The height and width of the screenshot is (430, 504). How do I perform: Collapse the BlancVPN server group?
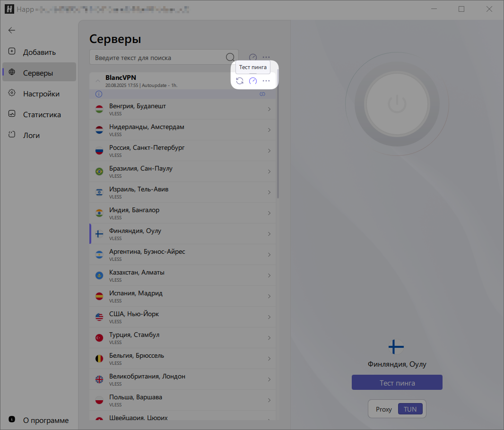pyautogui.click(x=98, y=81)
